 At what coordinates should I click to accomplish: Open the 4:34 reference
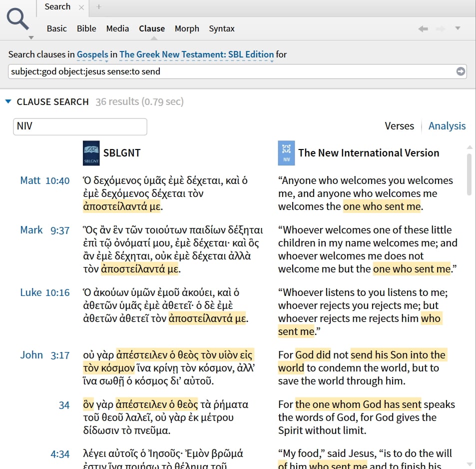pyautogui.click(x=60, y=454)
